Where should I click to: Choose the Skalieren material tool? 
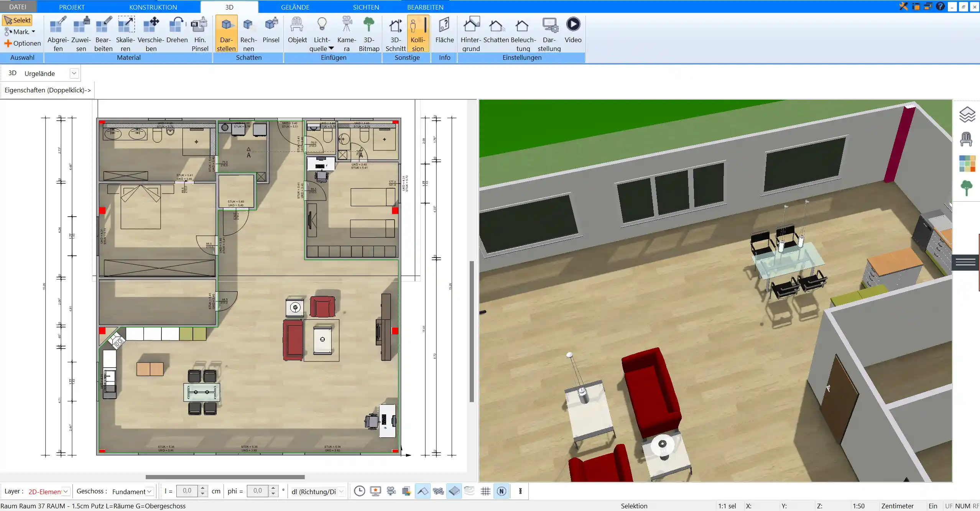coord(126,34)
